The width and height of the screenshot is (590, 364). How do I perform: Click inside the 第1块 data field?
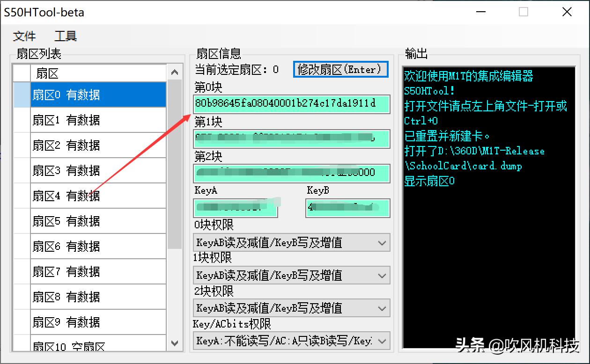tap(291, 139)
